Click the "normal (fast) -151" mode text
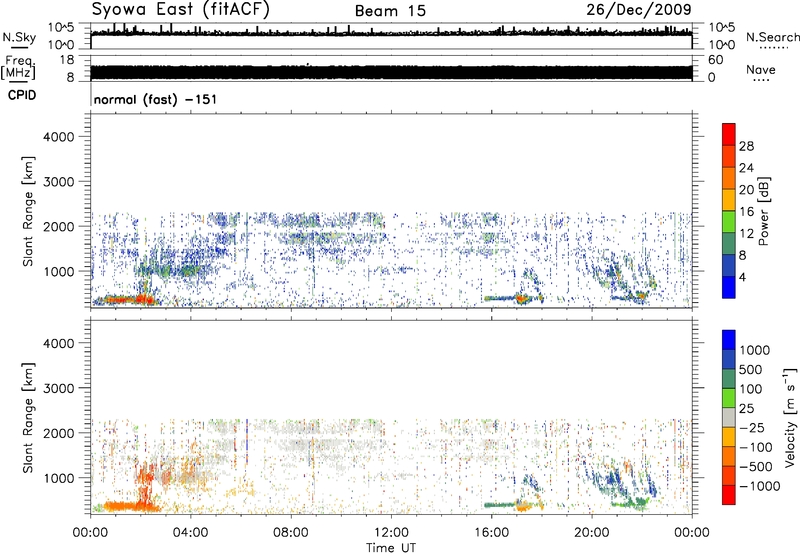The image size is (800, 554). pos(155,99)
